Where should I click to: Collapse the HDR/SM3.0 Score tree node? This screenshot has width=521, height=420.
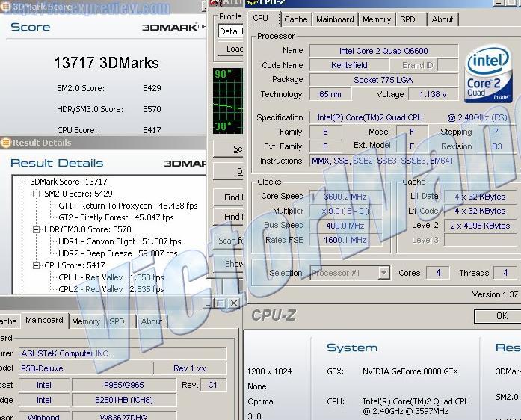coord(36,229)
